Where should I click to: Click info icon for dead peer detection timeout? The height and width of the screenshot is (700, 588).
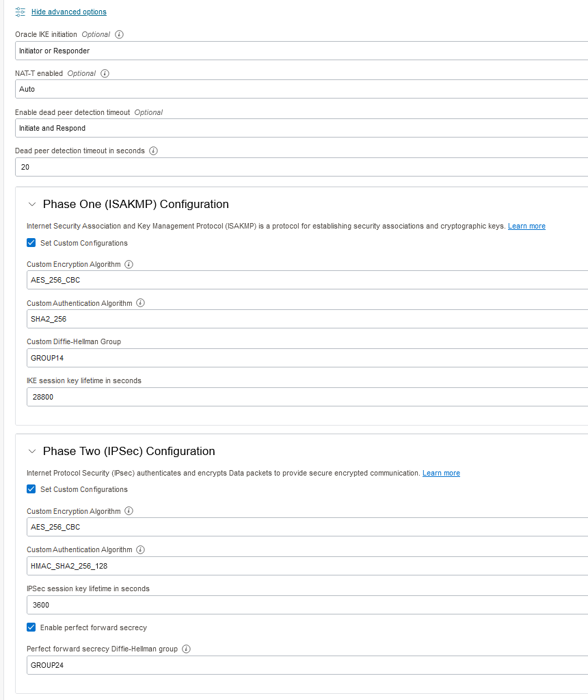pyautogui.click(x=153, y=151)
